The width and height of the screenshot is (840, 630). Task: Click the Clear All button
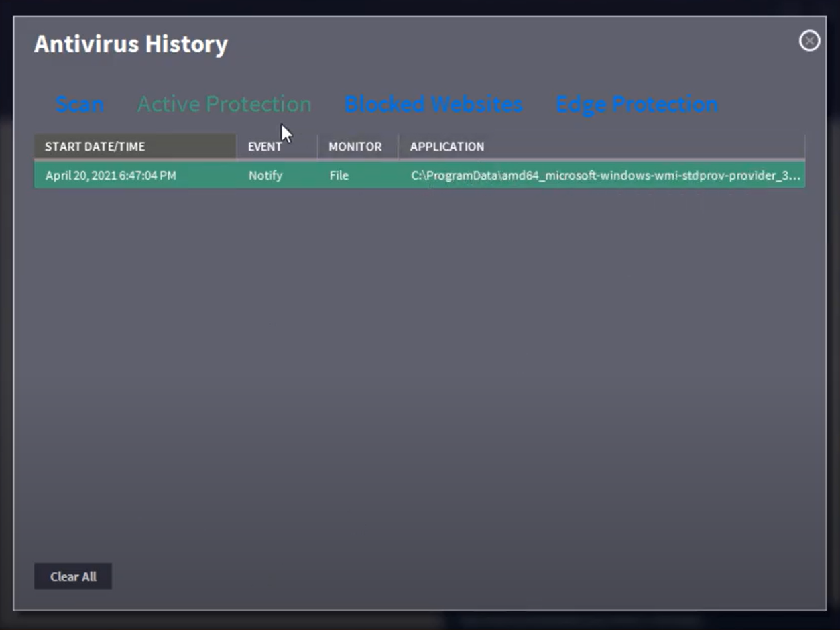click(x=72, y=576)
